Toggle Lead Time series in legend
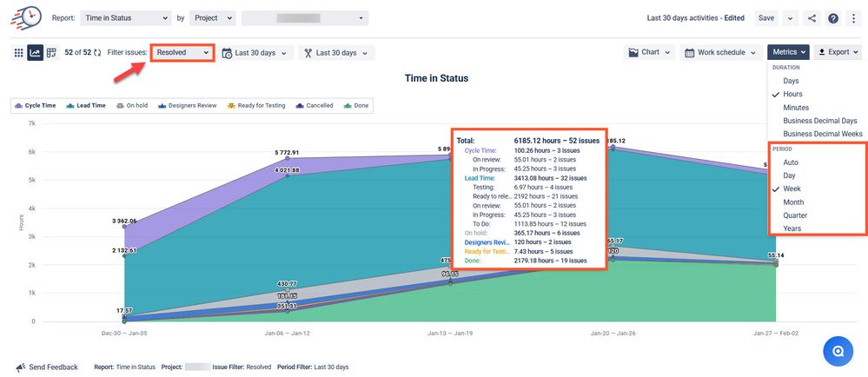This screenshot has width=868, height=377. pos(86,105)
